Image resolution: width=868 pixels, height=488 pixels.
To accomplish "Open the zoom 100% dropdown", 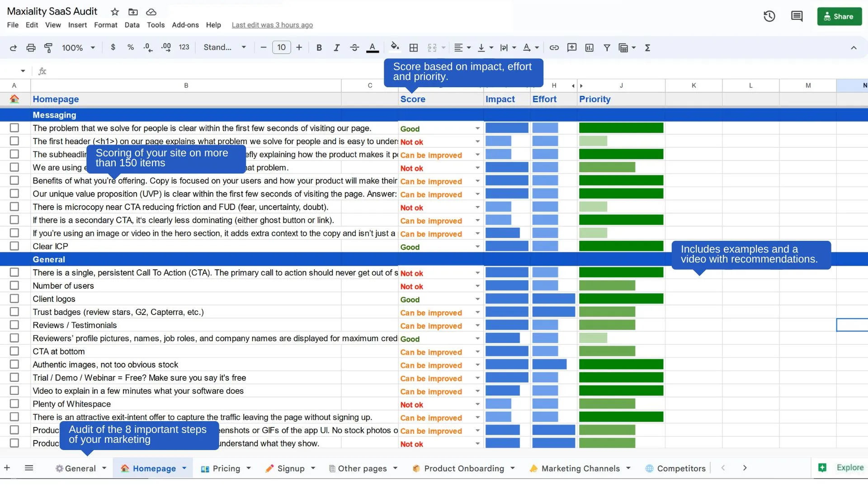I will [78, 47].
